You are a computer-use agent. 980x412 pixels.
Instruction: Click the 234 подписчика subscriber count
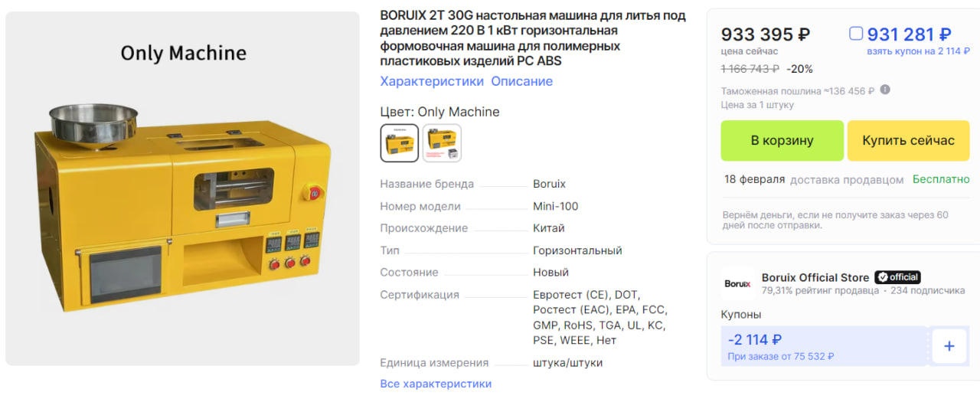coord(927,291)
